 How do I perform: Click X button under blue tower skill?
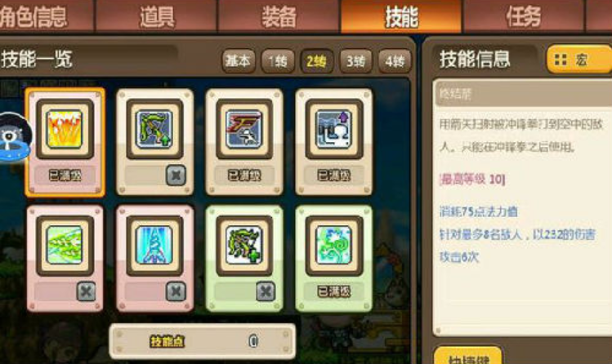(x=176, y=291)
